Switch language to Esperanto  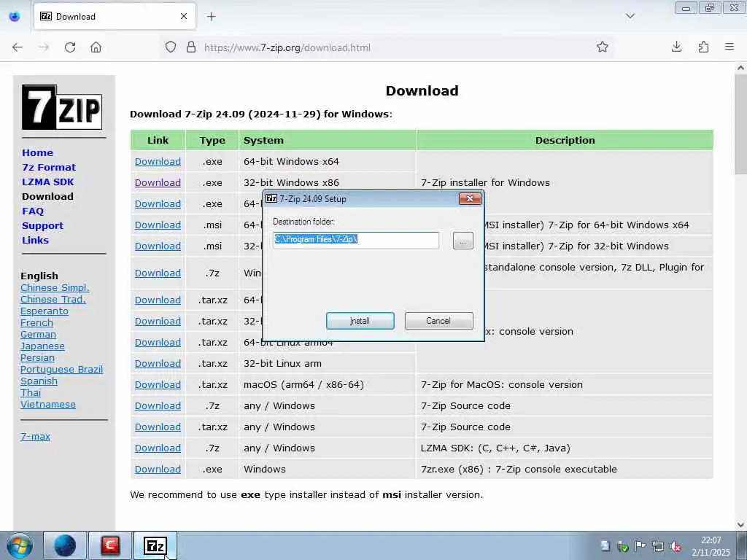tap(44, 311)
